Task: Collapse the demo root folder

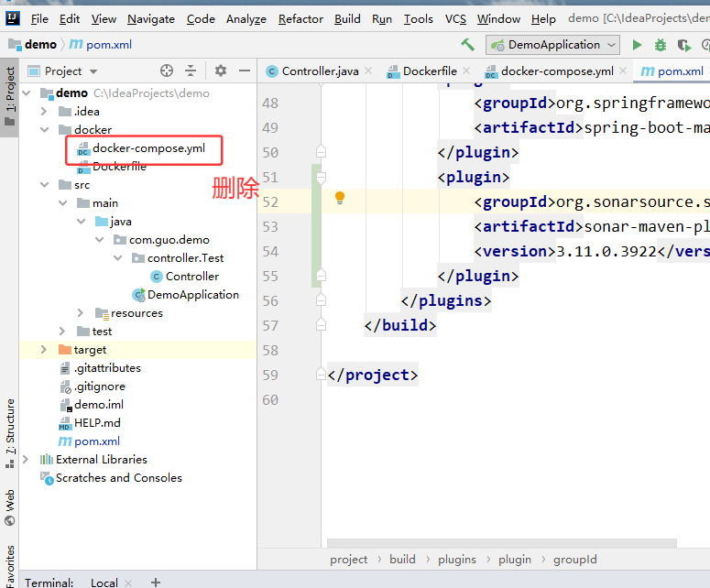Action: (x=27, y=93)
